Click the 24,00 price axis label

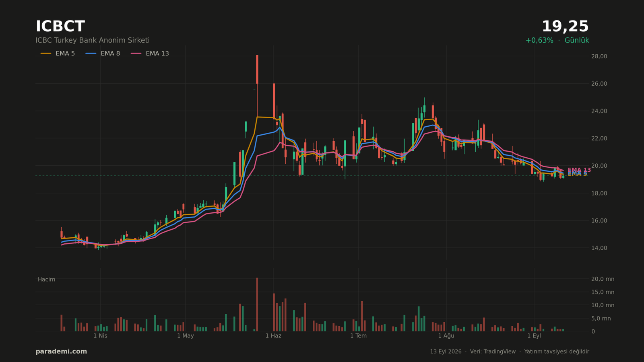pos(599,111)
